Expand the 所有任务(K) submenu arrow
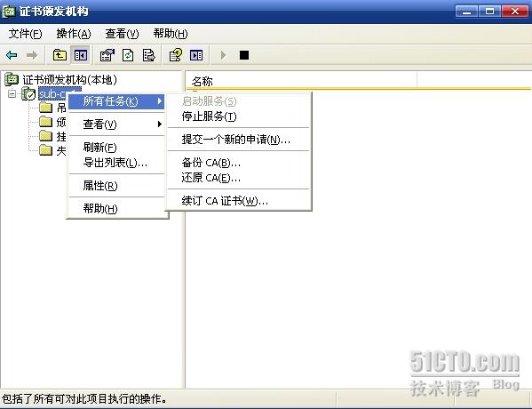Image resolution: width=532 pixels, height=409 pixels. pos(160,101)
